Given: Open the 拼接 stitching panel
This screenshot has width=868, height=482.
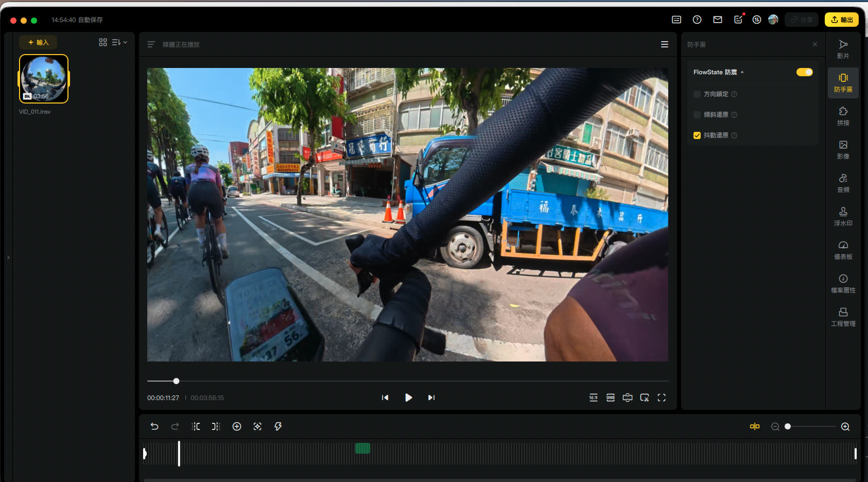Looking at the screenshot, I should click(843, 116).
